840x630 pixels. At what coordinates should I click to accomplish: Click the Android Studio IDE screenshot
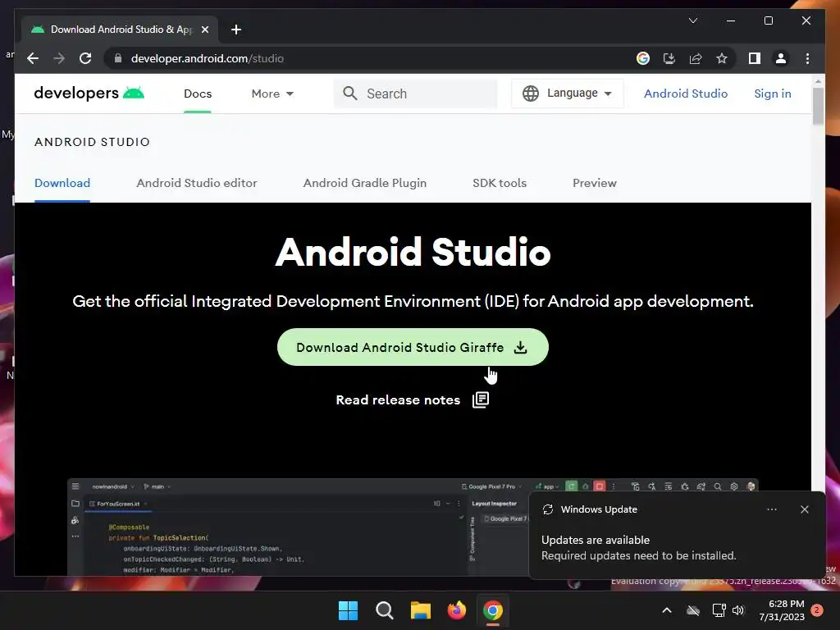(x=413, y=527)
